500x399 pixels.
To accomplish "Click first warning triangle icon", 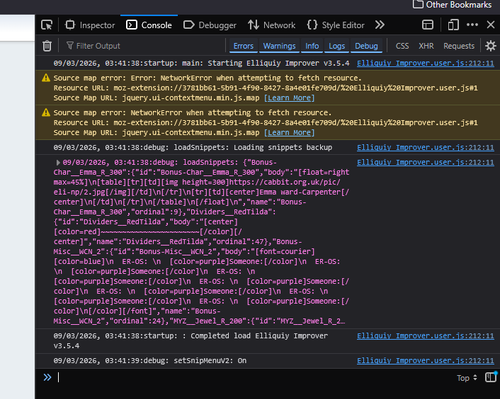I will coord(46,78).
